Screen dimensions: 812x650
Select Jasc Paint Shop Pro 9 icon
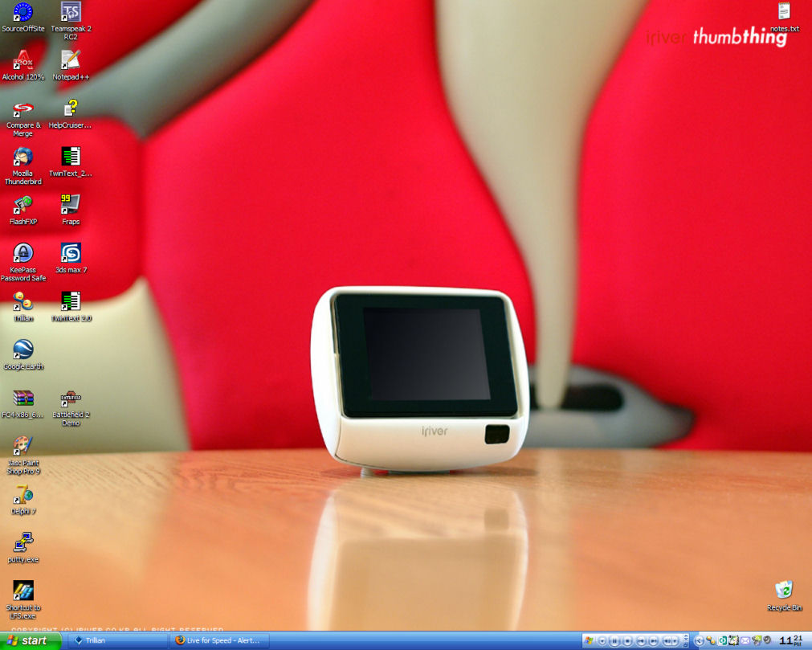[22, 456]
